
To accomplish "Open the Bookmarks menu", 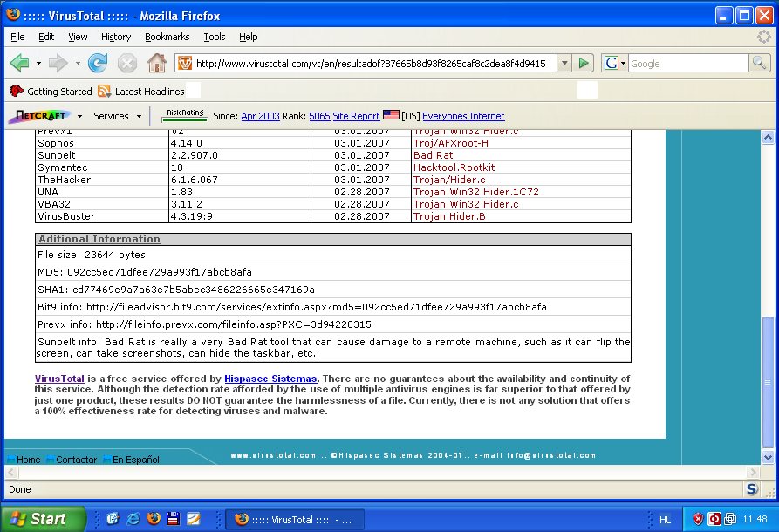I will tap(167, 37).
